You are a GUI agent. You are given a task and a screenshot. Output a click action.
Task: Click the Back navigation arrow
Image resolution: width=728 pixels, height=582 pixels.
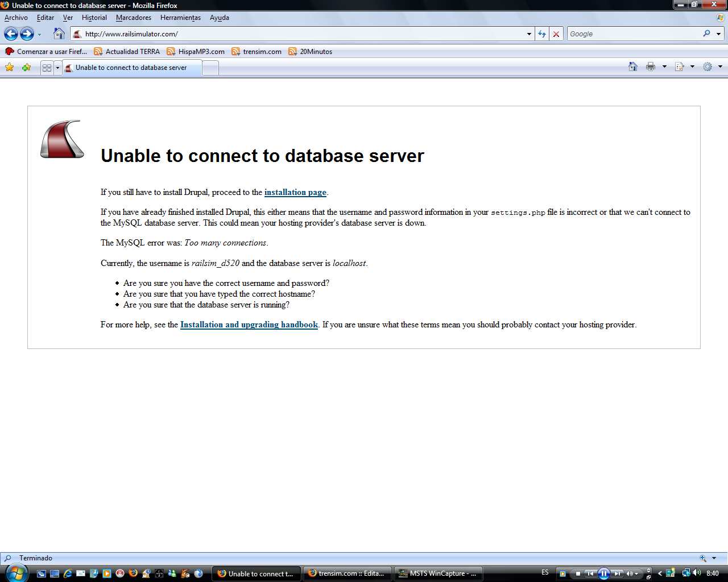tap(11, 34)
